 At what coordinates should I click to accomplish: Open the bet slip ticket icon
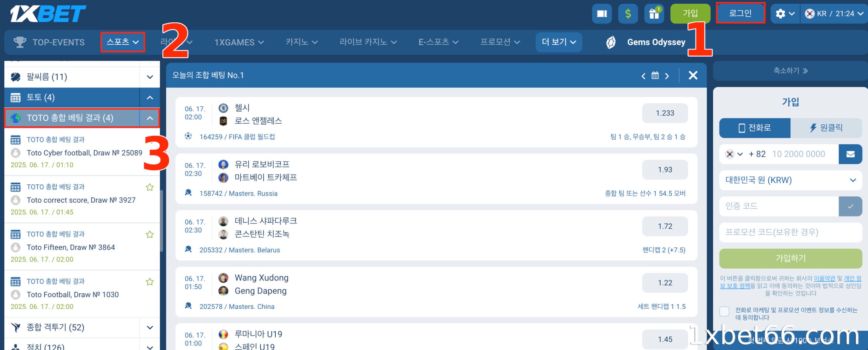[602, 14]
